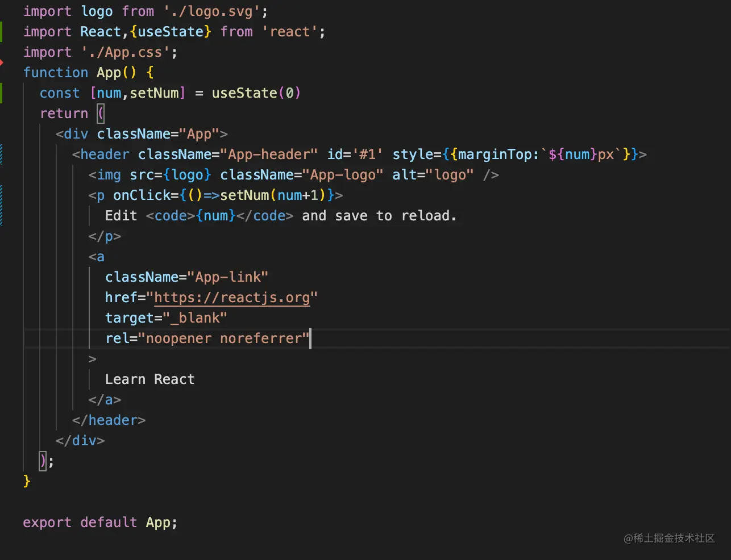
Task: Click the "App-logo" class string
Action: click(x=342, y=175)
